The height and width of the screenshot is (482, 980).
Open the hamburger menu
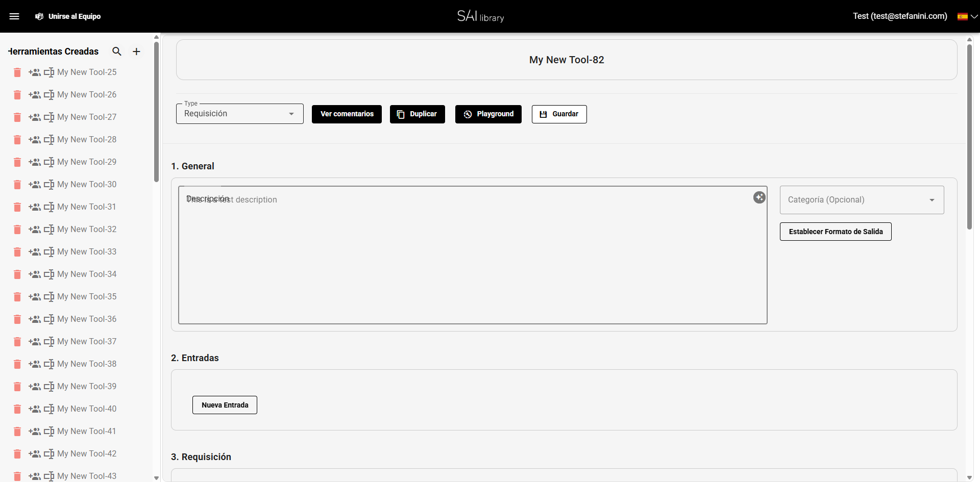(14, 16)
